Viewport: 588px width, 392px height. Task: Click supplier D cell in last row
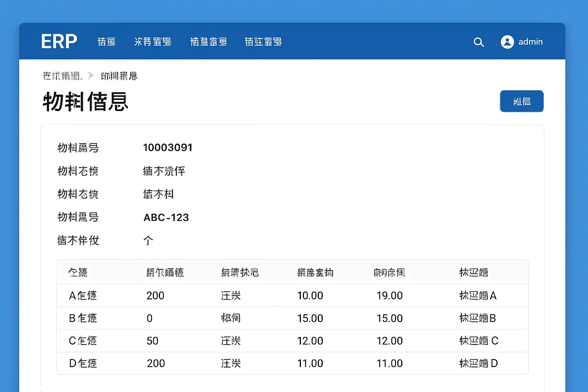pos(479,363)
